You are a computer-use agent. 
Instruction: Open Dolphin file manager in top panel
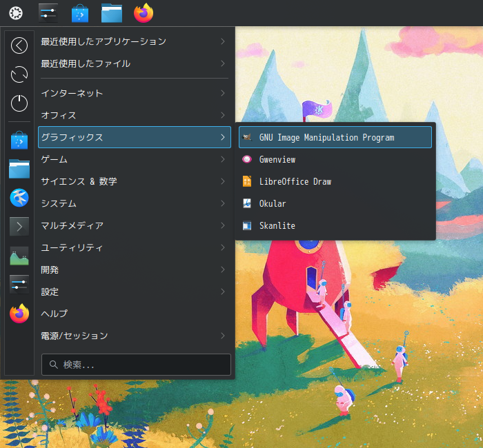[112, 13]
